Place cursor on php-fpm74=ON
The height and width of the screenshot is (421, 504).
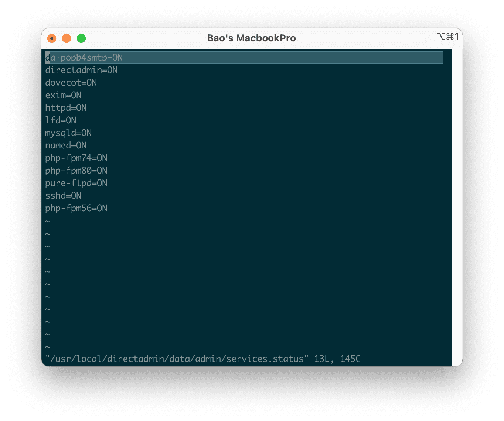[x=76, y=158]
